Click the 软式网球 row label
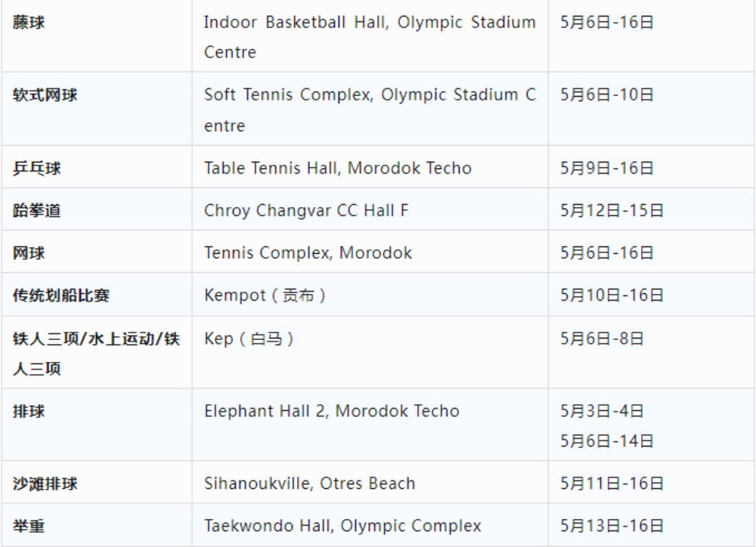756x547 pixels. (x=45, y=95)
